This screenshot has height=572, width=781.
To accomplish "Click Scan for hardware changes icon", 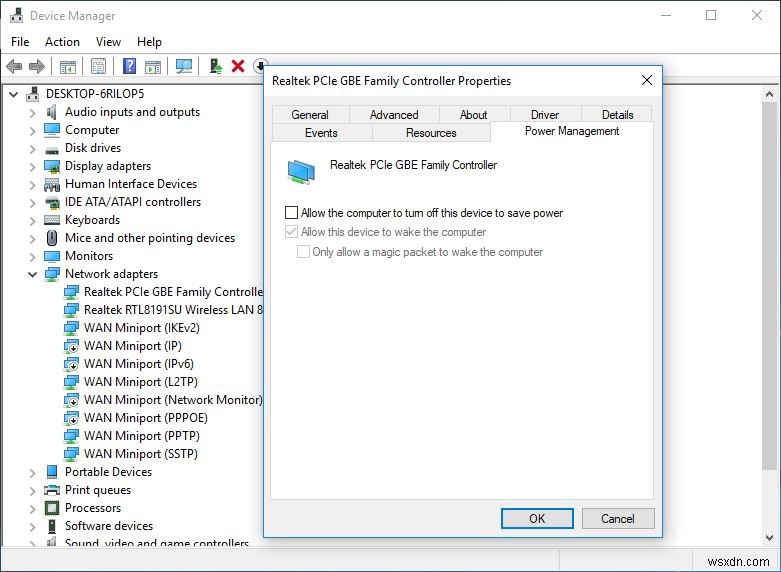I will click(184, 66).
